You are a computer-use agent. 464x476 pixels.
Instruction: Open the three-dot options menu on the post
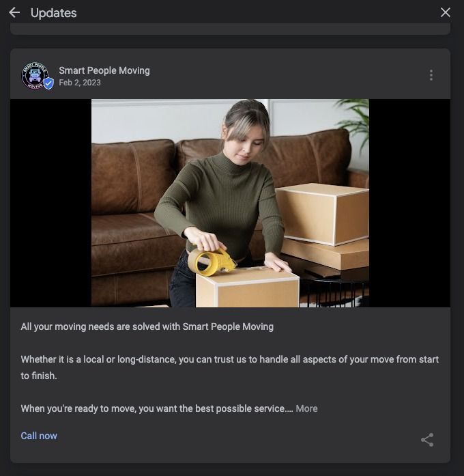tap(431, 75)
